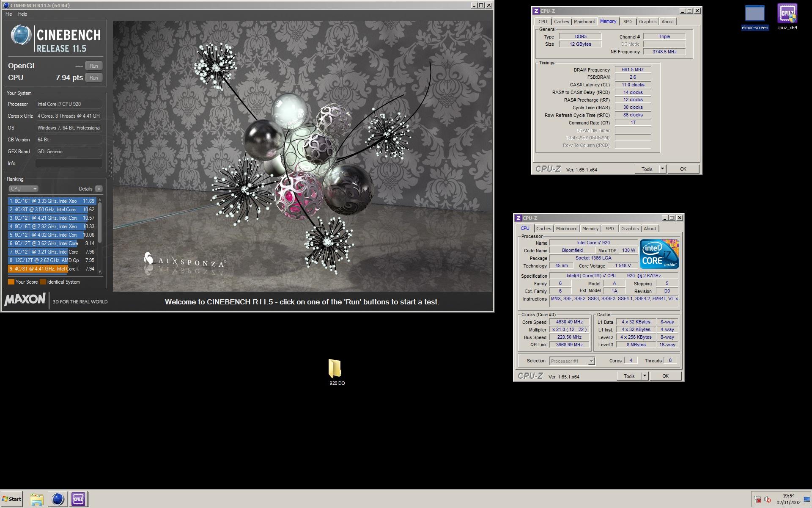
Task: Open Caches tab in lower CPU-Z window
Action: (543, 229)
